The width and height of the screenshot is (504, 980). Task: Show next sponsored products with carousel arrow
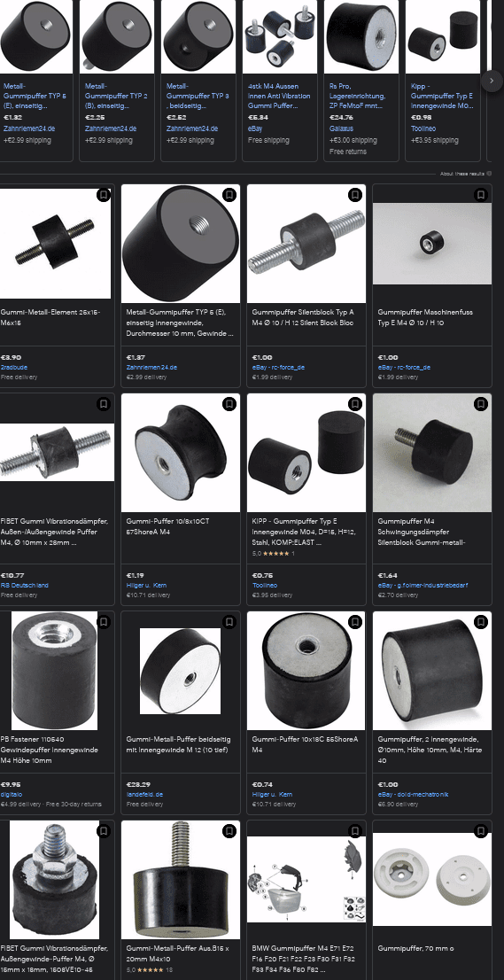point(492,80)
